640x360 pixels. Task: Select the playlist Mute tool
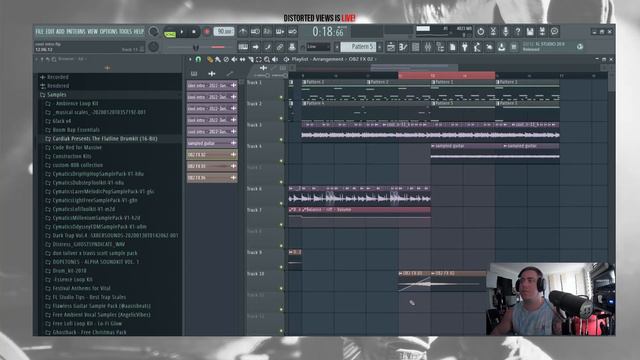(234, 60)
